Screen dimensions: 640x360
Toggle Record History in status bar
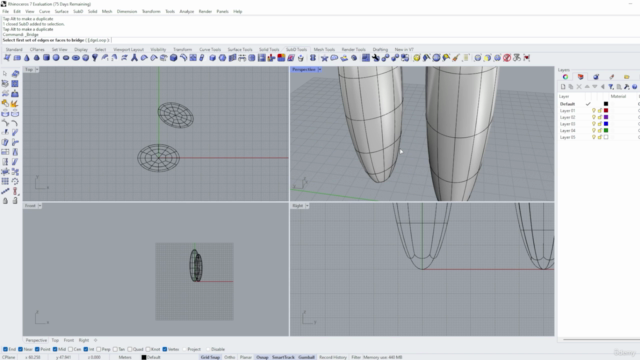(x=333, y=357)
